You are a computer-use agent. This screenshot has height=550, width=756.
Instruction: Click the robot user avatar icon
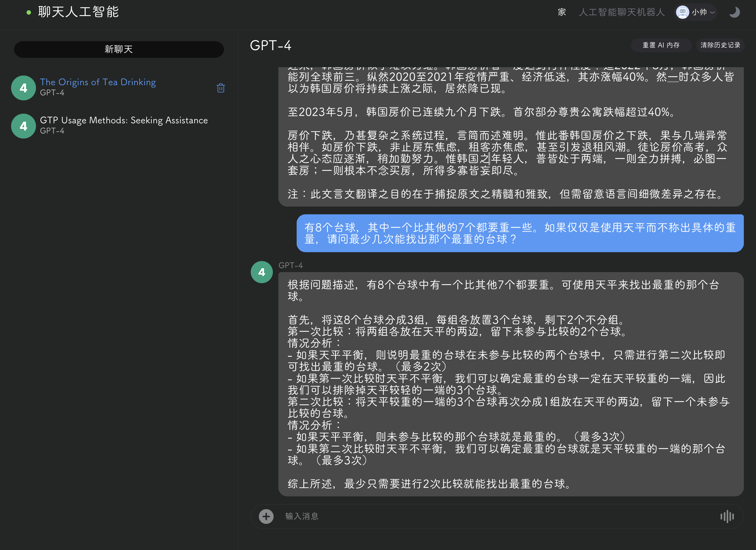pyautogui.click(x=682, y=12)
